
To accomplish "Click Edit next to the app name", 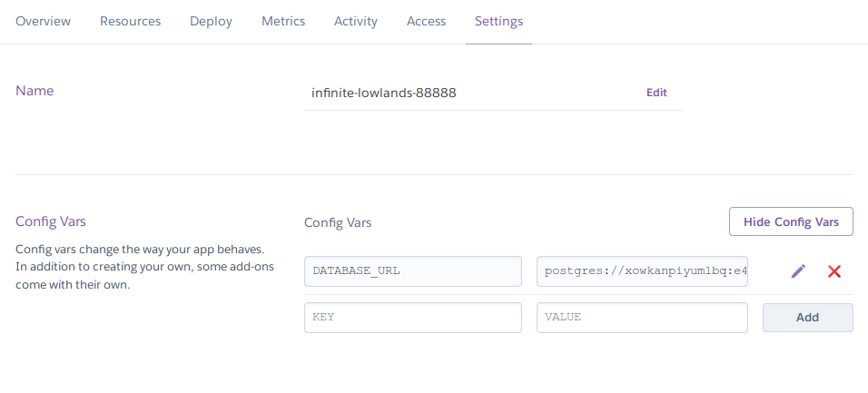I will click(x=656, y=93).
